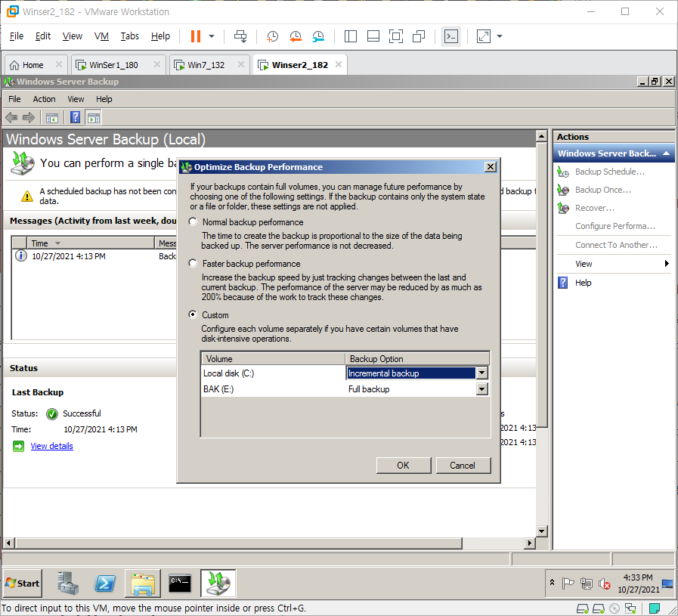Click the show/hide action pane icon

tap(94, 118)
